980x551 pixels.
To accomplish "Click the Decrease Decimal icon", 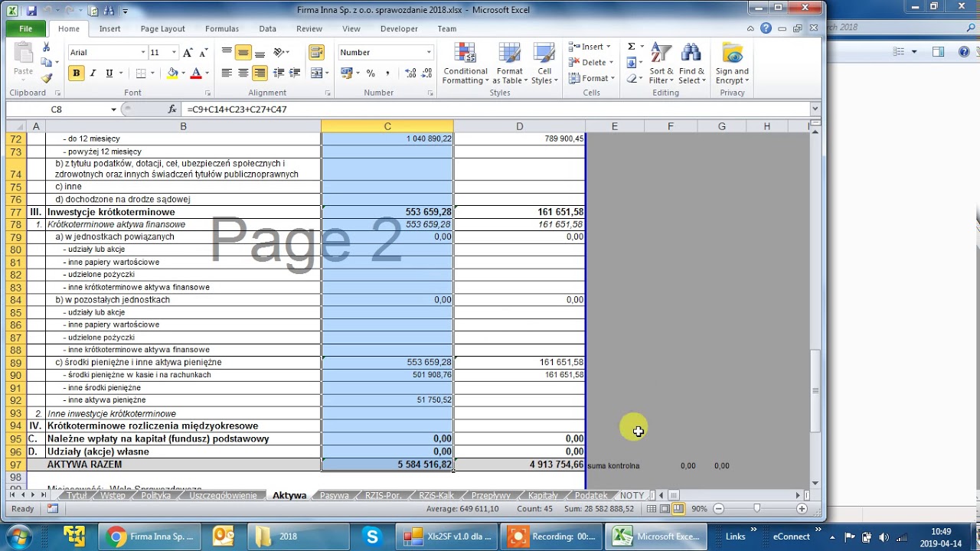I will (x=427, y=73).
